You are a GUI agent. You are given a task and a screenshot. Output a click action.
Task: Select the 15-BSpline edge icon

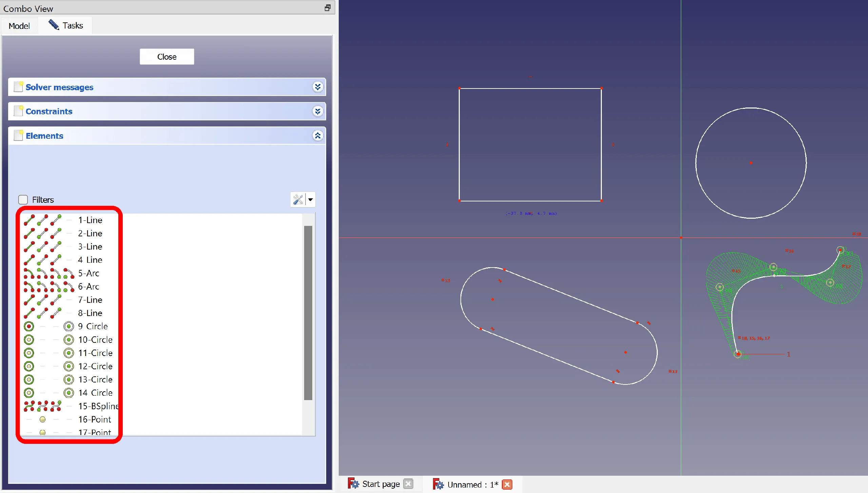(x=29, y=406)
